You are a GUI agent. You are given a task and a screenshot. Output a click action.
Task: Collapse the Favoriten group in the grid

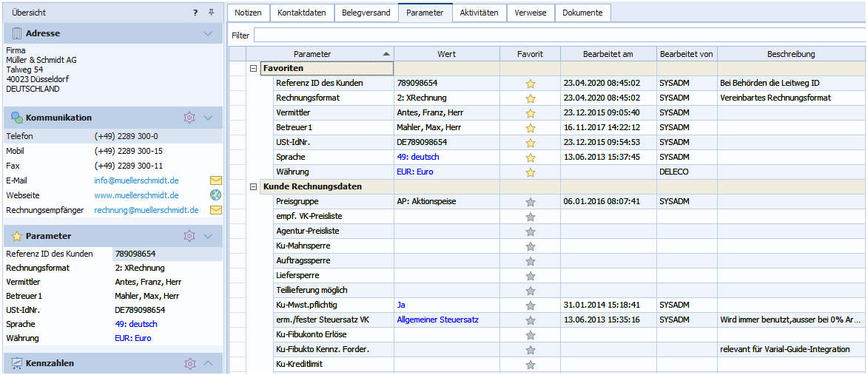pyautogui.click(x=254, y=69)
